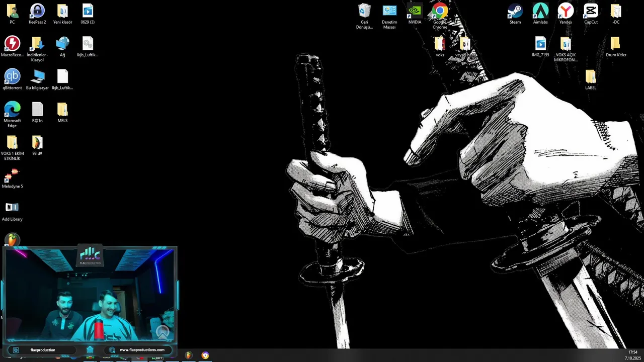This screenshot has width=644, height=362.
Task: Select the R@1n text file
Action: pyautogui.click(x=37, y=112)
